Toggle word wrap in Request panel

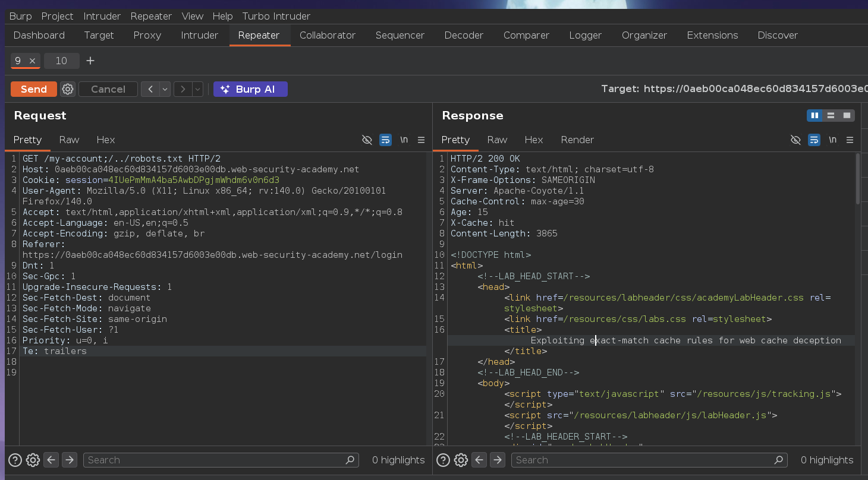point(385,140)
